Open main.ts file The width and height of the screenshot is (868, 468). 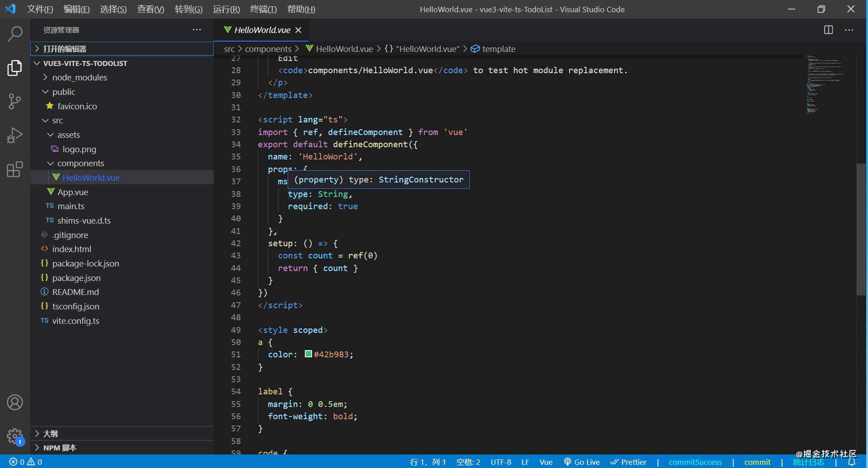[x=122, y=206]
